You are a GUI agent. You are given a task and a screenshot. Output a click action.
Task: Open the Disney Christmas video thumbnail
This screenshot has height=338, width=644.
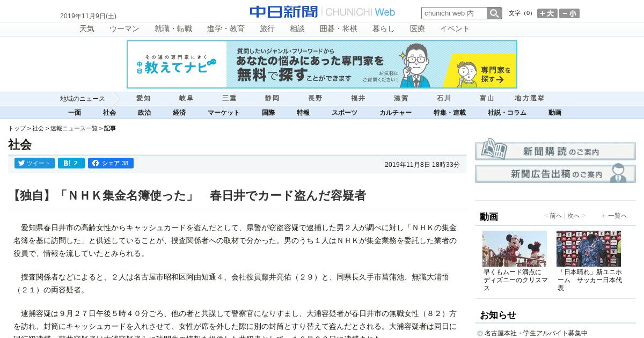point(515,248)
